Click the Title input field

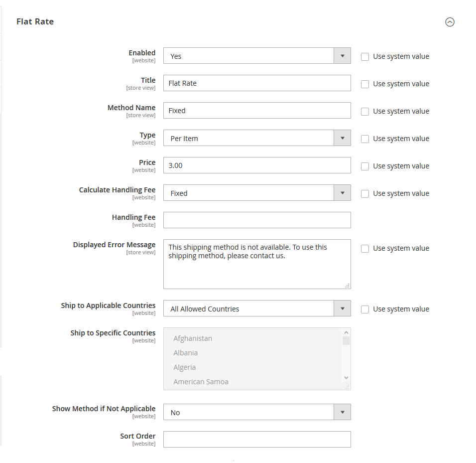click(257, 83)
